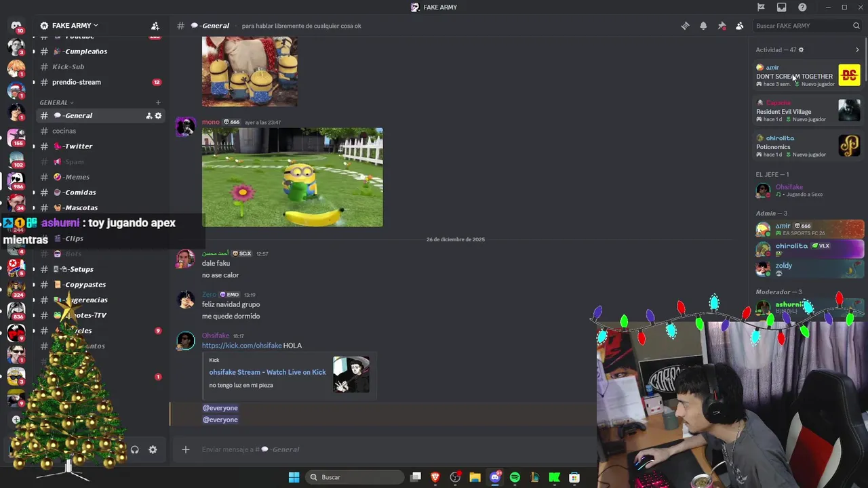Open Discord direct messages home icon
868x488 pixels.
(x=16, y=26)
